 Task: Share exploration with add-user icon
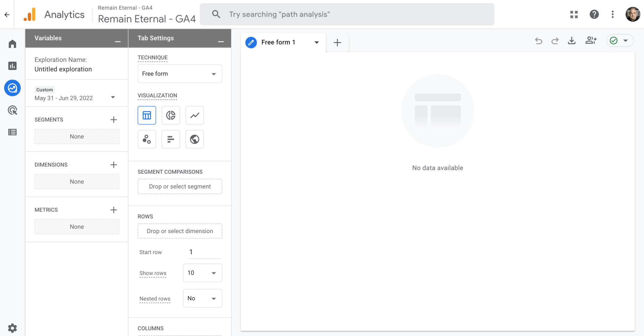[591, 41]
